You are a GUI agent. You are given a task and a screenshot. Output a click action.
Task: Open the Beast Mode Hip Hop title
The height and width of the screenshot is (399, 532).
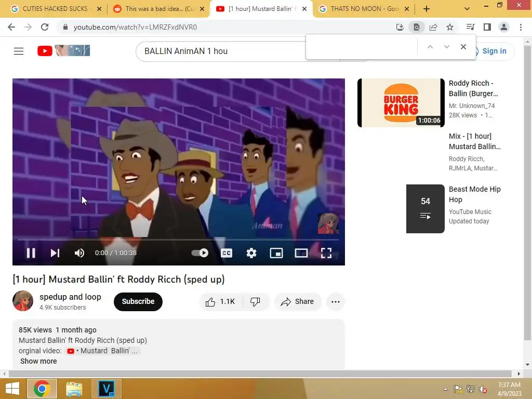475,194
